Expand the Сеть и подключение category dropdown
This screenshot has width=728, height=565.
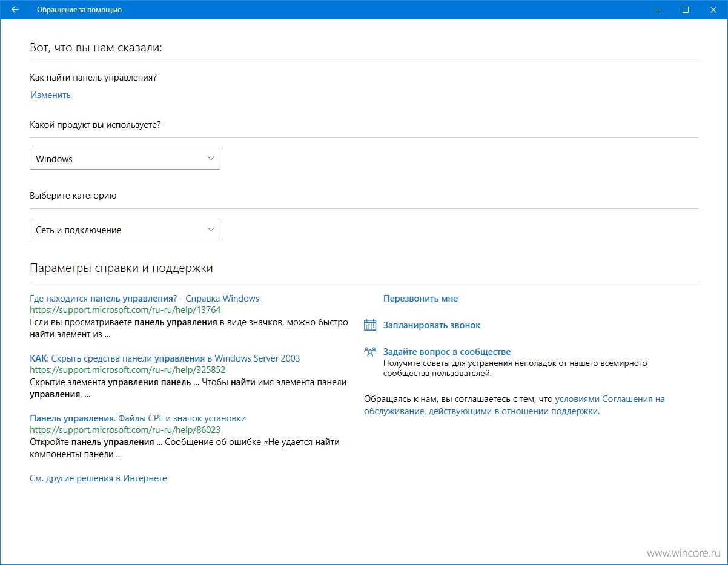pos(125,230)
